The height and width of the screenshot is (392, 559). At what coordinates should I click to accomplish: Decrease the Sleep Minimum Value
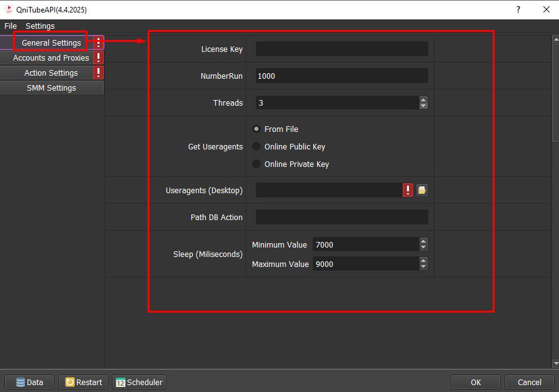pyautogui.click(x=423, y=248)
